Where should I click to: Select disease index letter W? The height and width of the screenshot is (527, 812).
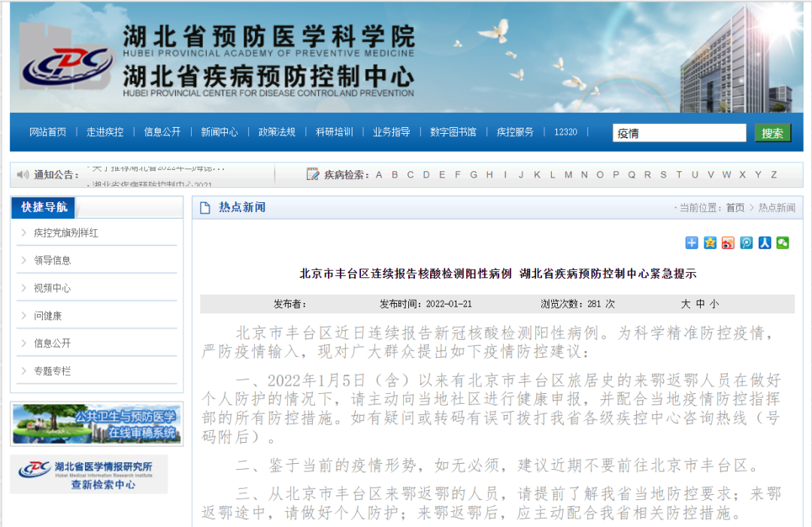pyautogui.click(x=726, y=175)
